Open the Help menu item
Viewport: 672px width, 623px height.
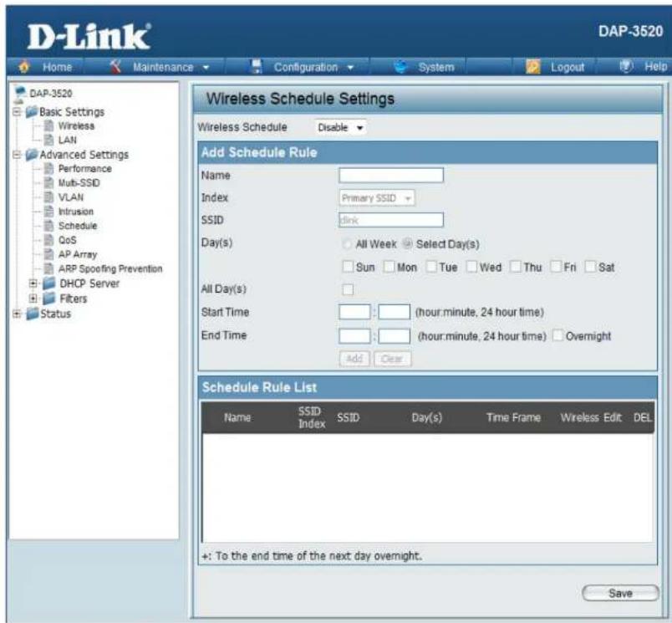coord(656,66)
